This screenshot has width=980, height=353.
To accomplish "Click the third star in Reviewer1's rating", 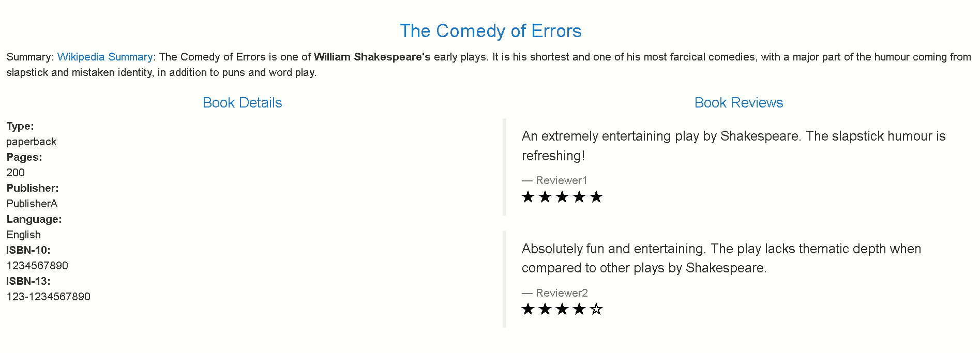I will point(562,197).
